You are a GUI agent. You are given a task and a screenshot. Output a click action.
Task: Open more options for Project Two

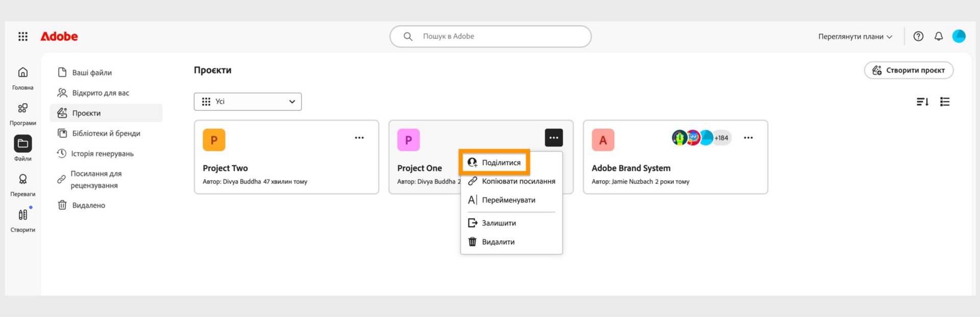pyautogui.click(x=359, y=138)
